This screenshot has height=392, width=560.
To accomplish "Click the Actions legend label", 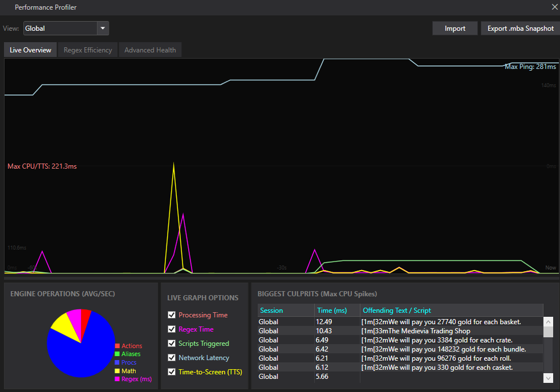I will 132,346.
